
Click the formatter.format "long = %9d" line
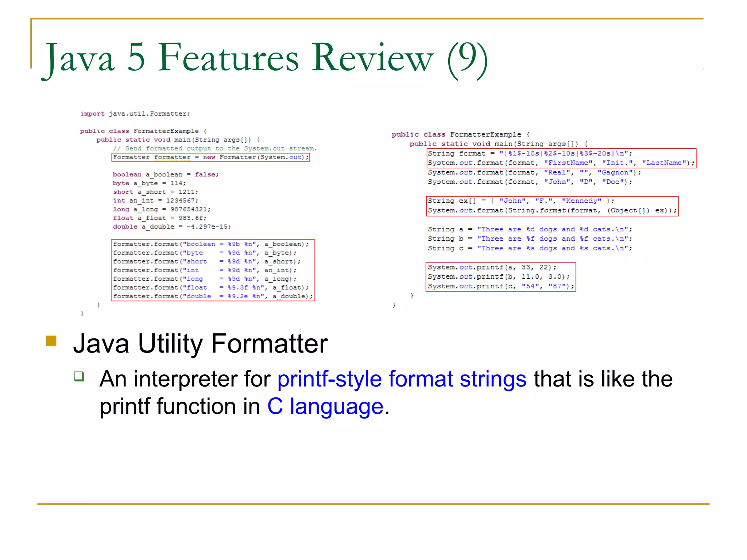(x=205, y=279)
